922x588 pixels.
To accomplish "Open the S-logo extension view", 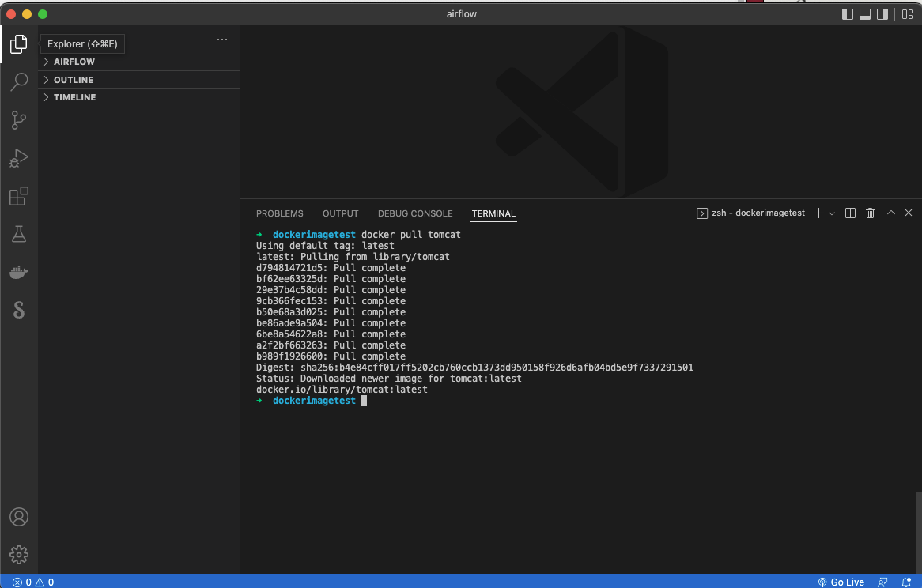I will pos(19,310).
